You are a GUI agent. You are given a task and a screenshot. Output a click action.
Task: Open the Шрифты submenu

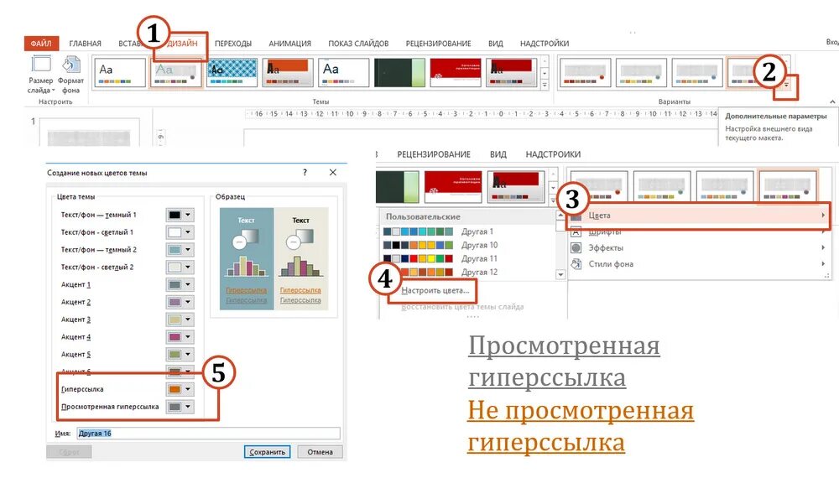[698, 231]
